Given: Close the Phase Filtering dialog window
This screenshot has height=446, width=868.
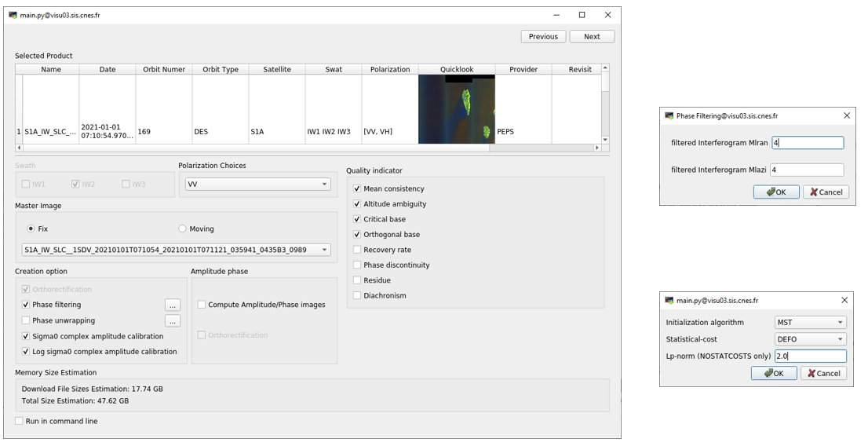Looking at the screenshot, I should pos(846,115).
